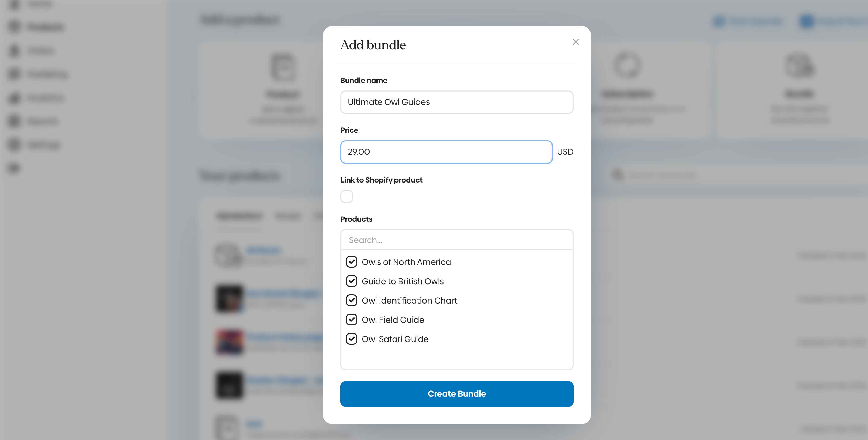Uncheck the Owls of North America checkbox
This screenshot has width=868, height=440.
[x=351, y=262]
